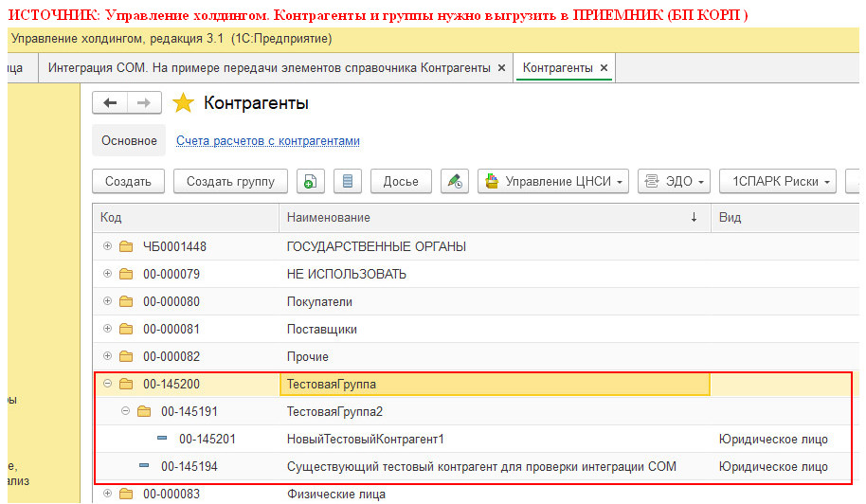Expand the Покупатели group
This screenshot has height=504, width=866.
pos(108,301)
